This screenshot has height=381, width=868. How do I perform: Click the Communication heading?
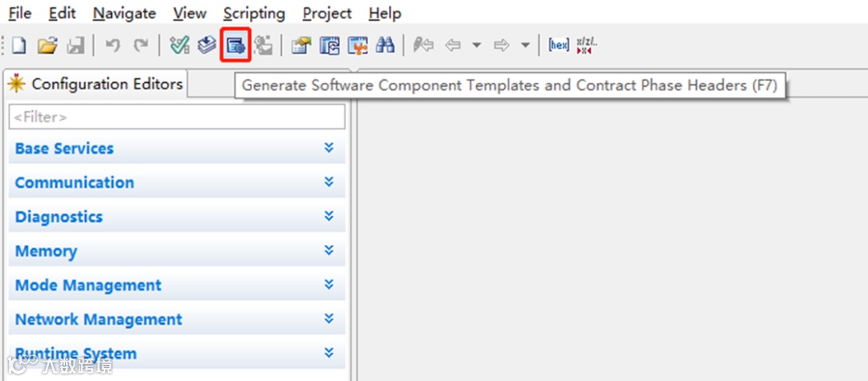point(74,182)
